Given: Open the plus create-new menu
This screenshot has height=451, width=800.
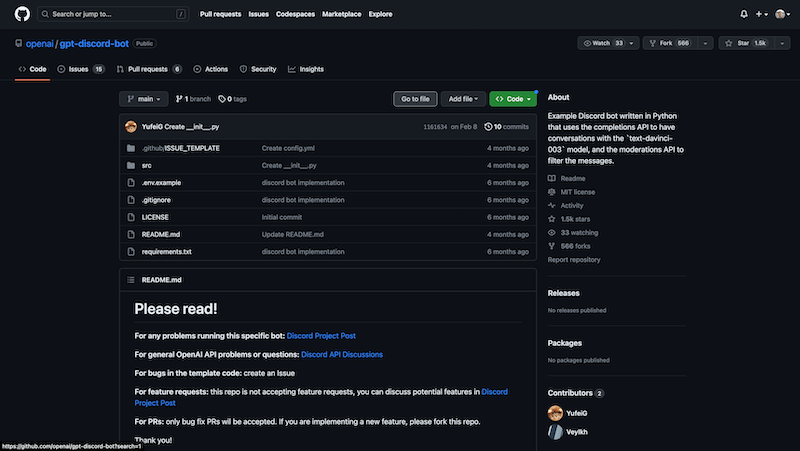Looking at the screenshot, I should click(761, 14).
